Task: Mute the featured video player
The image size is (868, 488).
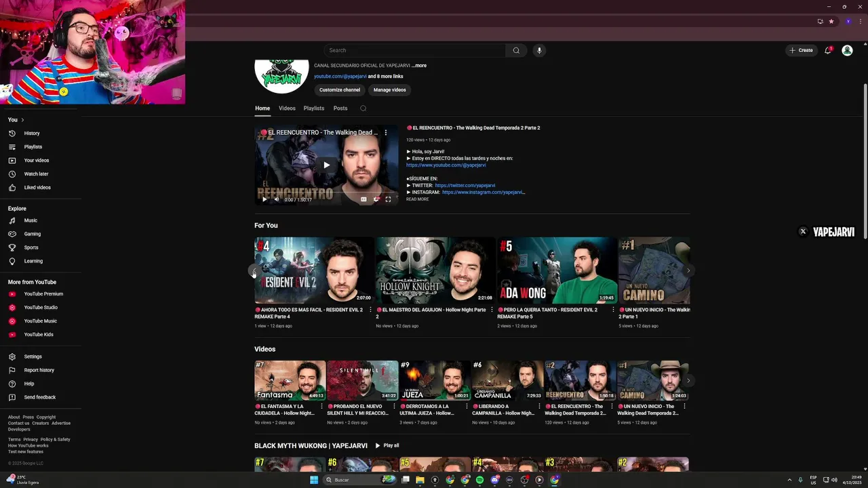Action: point(276,199)
